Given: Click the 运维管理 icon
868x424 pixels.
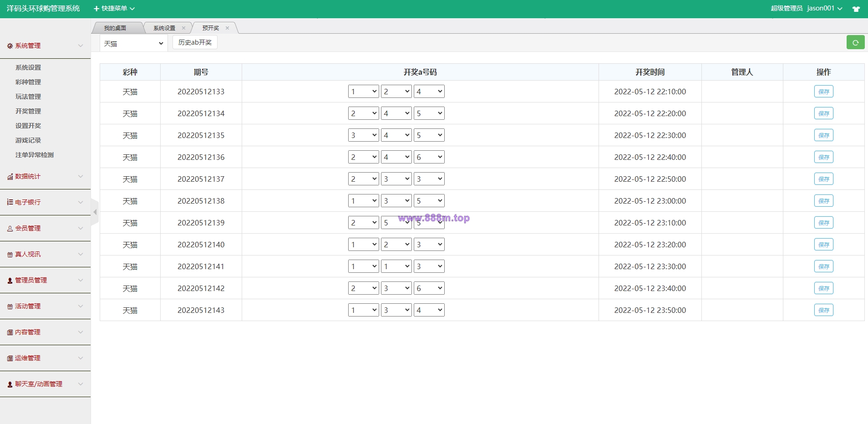Looking at the screenshot, I should 10,358.
